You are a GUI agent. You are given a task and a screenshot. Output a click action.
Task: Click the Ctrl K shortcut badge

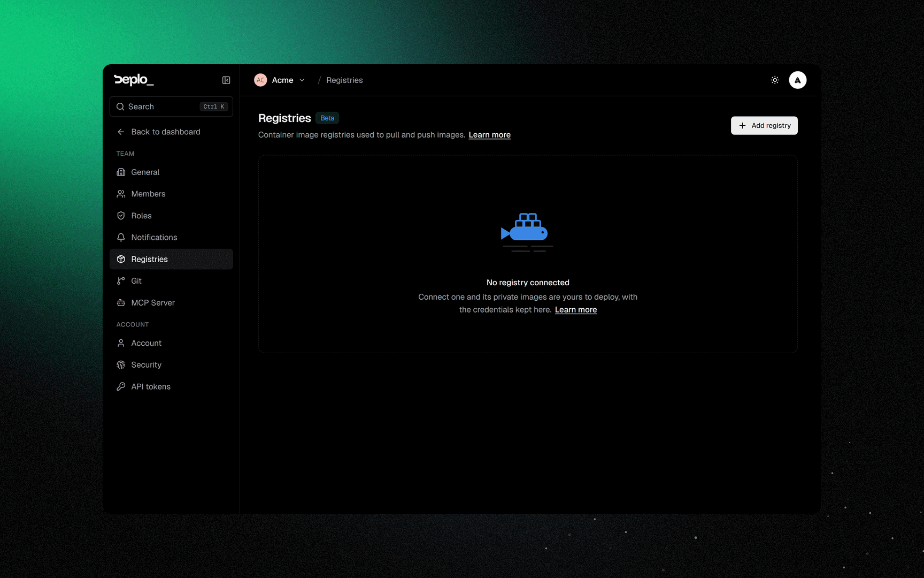[214, 107]
